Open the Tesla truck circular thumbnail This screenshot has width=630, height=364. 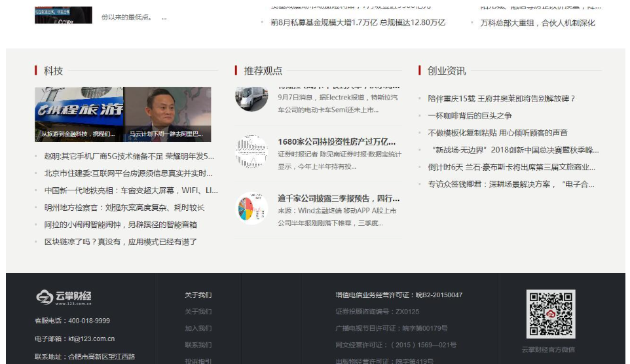(x=251, y=98)
